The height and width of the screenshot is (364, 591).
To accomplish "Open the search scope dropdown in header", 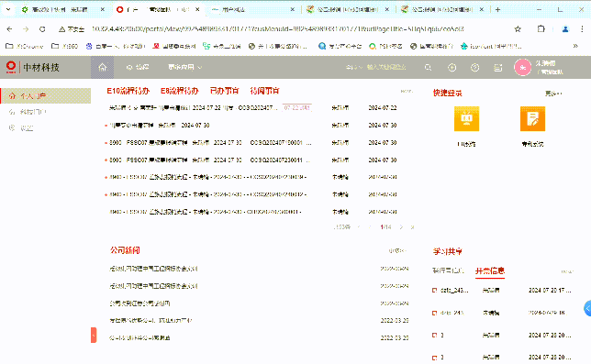I will [x=354, y=67].
